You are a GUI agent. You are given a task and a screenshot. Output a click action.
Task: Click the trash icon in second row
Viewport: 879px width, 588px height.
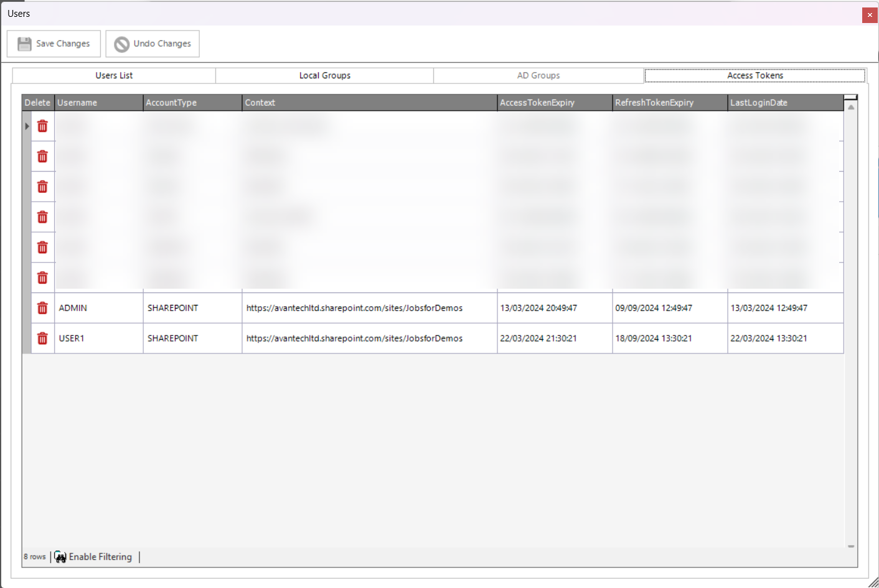(42, 157)
